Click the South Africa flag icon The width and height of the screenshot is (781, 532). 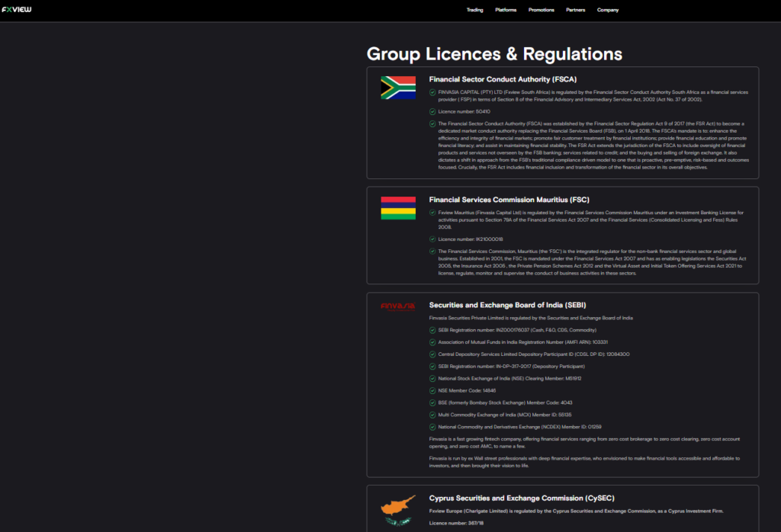[x=398, y=88]
